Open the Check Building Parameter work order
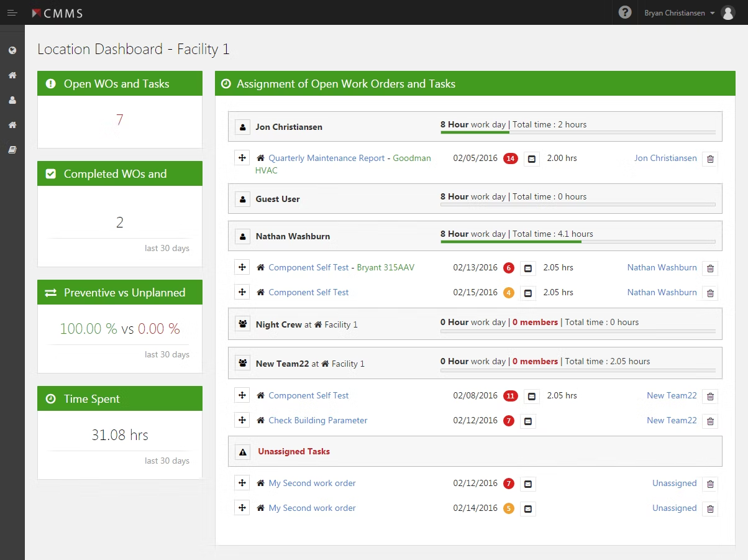Viewport: 748px width, 560px height. (318, 420)
